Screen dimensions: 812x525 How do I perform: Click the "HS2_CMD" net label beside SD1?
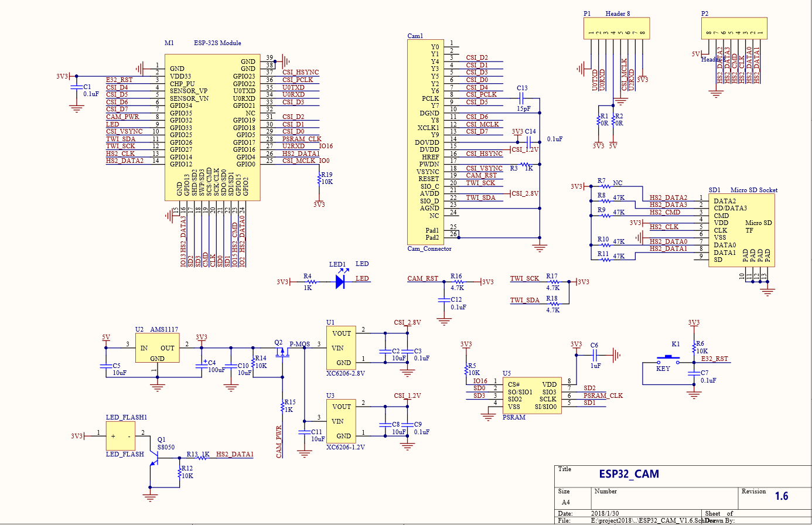(665, 212)
